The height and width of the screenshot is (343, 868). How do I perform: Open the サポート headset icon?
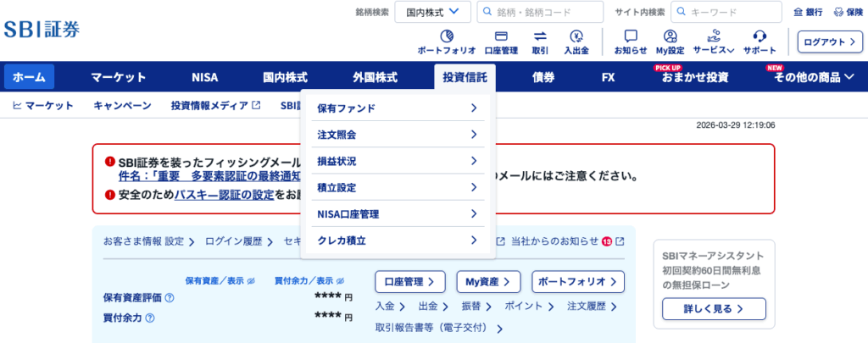click(759, 36)
